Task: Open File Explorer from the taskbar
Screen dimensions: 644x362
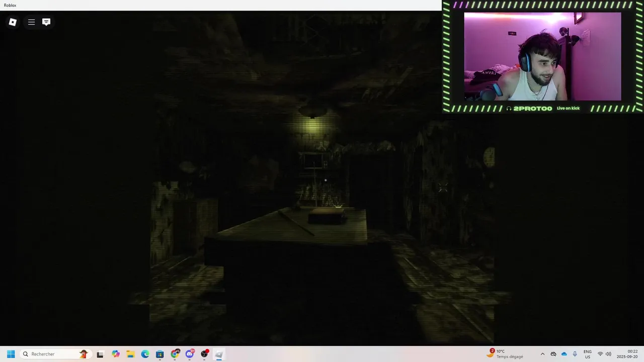Action: click(x=130, y=354)
